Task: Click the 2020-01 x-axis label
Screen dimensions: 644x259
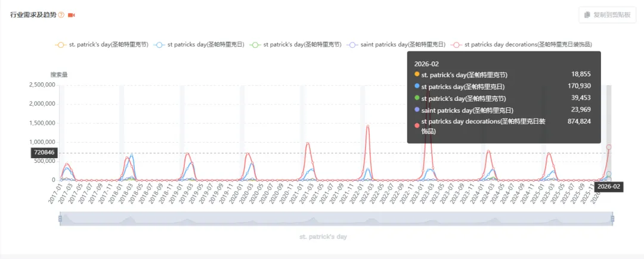Action: coord(236,193)
